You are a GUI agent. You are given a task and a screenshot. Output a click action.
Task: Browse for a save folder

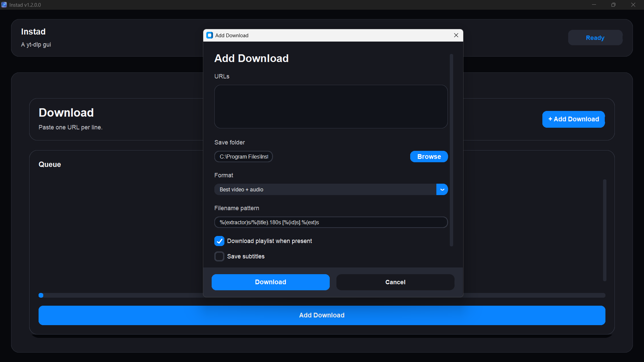pyautogui.click(x=429, y=157)
